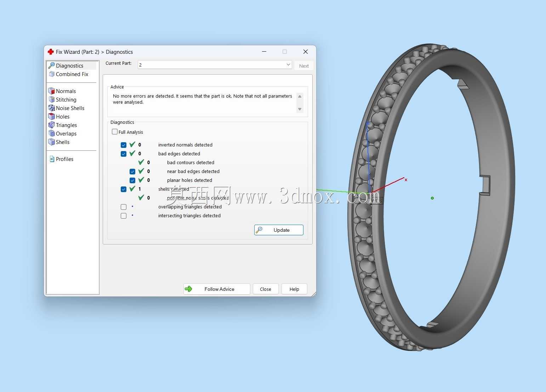Uncheck planar holes detected checkbox
The height and width of the screenshot is (392, 546).
click(132, 180)
